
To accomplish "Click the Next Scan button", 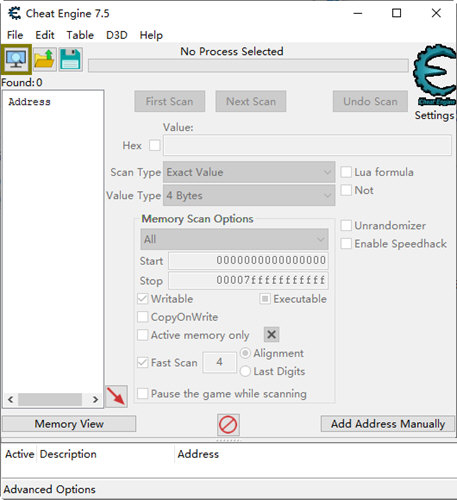I will click(251, 101).
